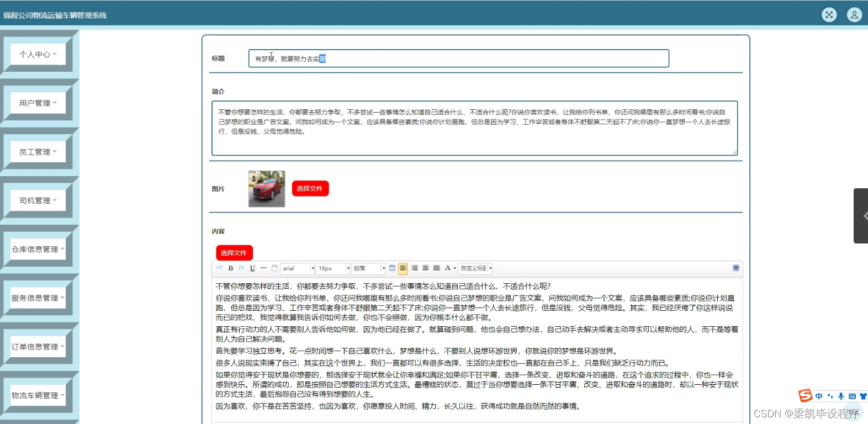
Task: Toggle Chinese input mode 中 icon
Action: [x=819, y=396]
